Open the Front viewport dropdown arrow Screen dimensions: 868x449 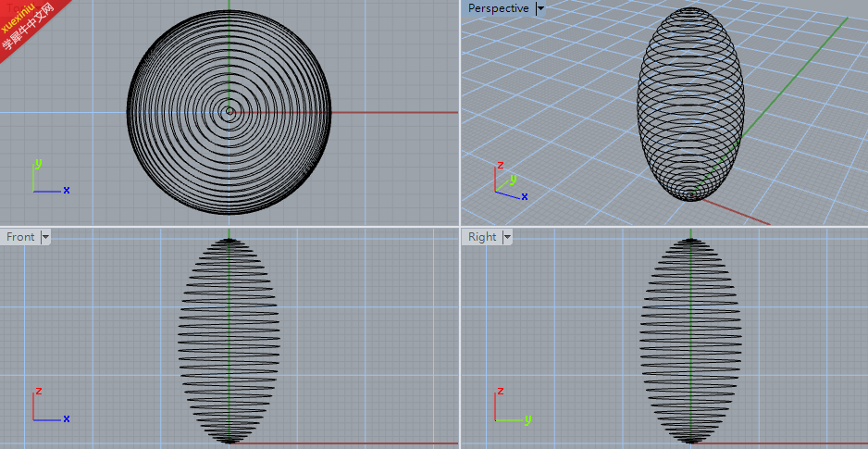45,237
